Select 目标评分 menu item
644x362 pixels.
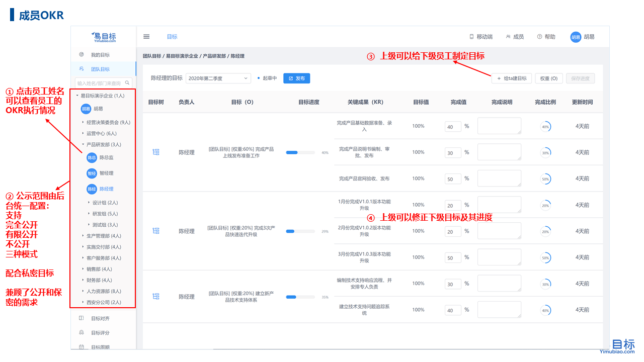(x=100, y=332)
